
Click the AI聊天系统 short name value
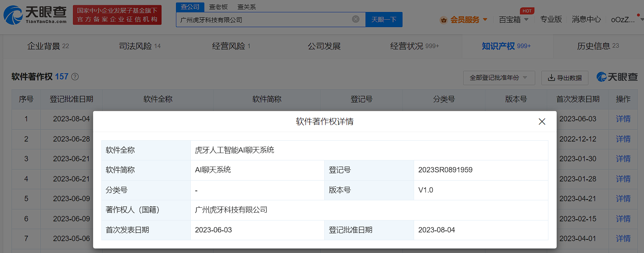pos(213,170)
